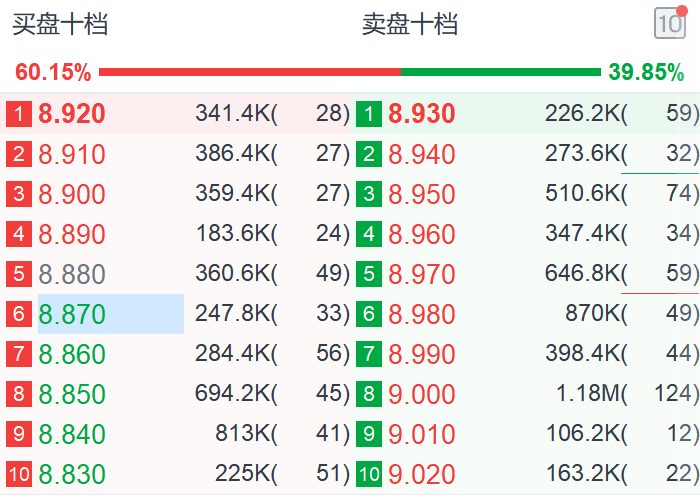Screen dimensions: 700x500
Task: Select the 买盘十档 header tab
Action: (60, 25)
